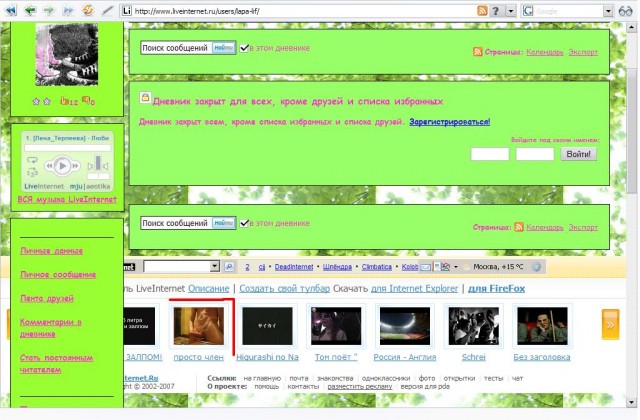This screenshot has height=420, width=640.
Task: Click the top 'Найти' search button
Action: tap(223, 48)
